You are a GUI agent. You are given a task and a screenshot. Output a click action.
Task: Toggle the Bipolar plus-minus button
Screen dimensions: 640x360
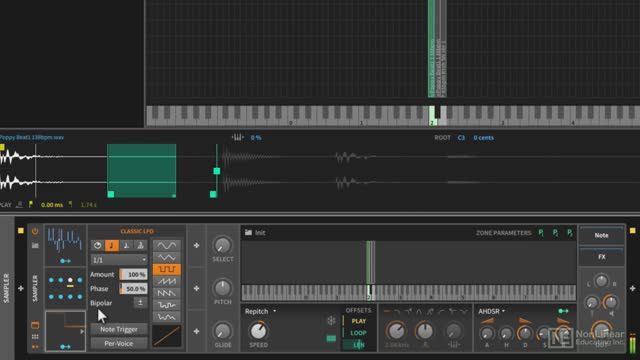[140, 303]
